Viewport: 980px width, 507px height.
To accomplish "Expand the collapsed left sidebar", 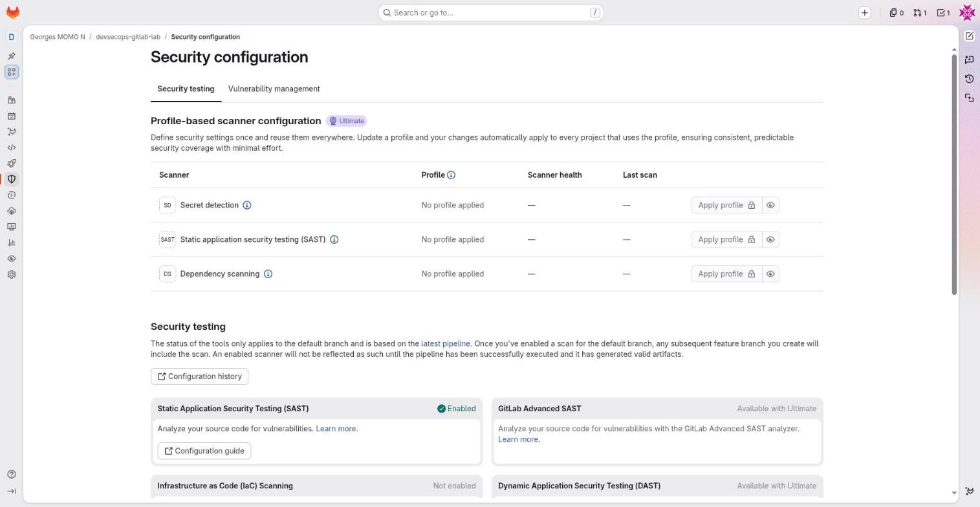I will pyautogui.click(x=12, y=491).
